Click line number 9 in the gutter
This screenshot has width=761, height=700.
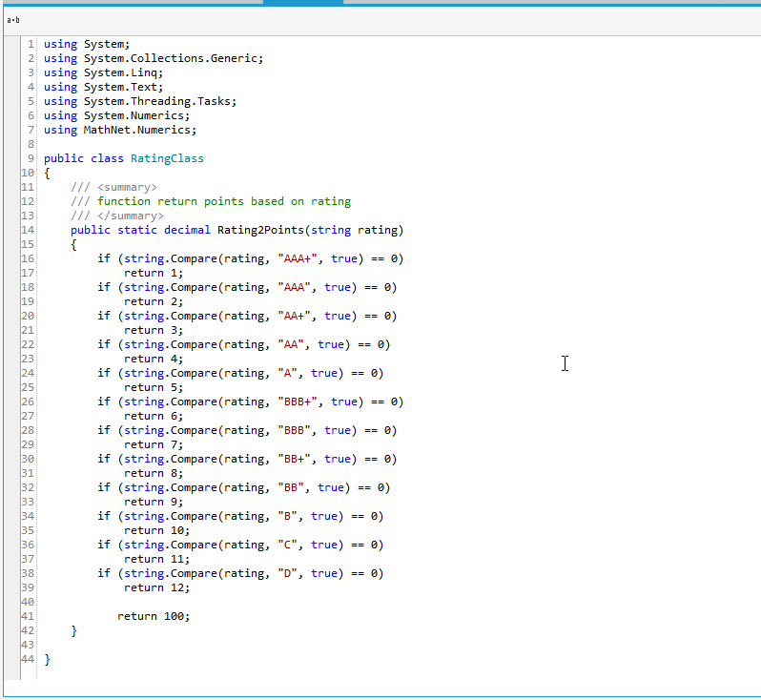[x=31, y=158]
